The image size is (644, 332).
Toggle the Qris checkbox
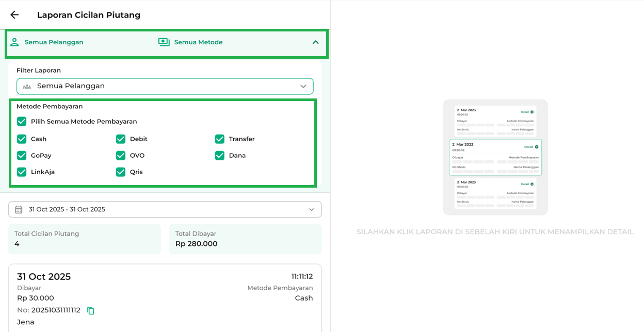point(121,172)
